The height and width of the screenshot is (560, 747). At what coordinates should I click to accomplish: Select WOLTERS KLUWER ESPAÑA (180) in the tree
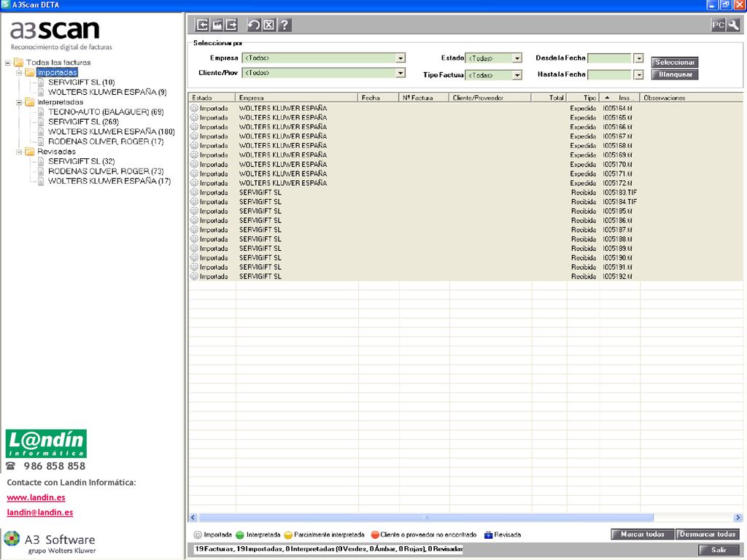pyautogui.click(x=112, y=132)
